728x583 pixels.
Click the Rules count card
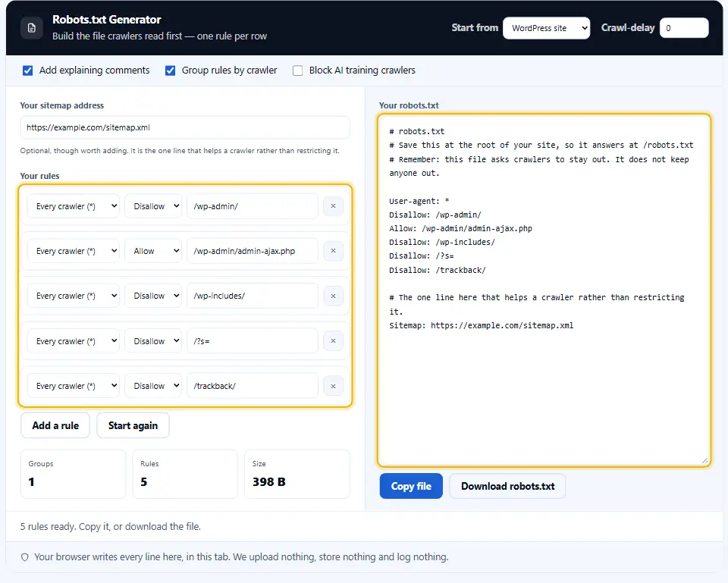(x=185, y=474)
